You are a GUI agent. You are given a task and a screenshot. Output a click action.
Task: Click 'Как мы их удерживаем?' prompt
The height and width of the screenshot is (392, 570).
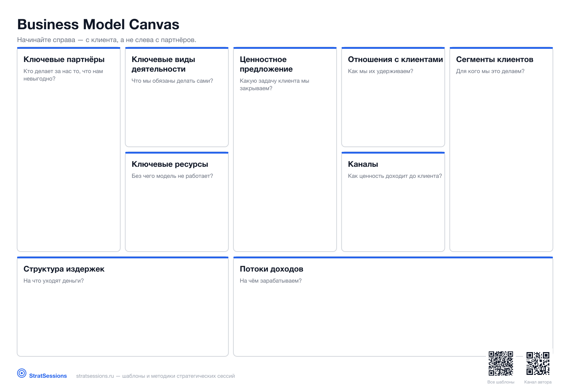click(380, 71)
